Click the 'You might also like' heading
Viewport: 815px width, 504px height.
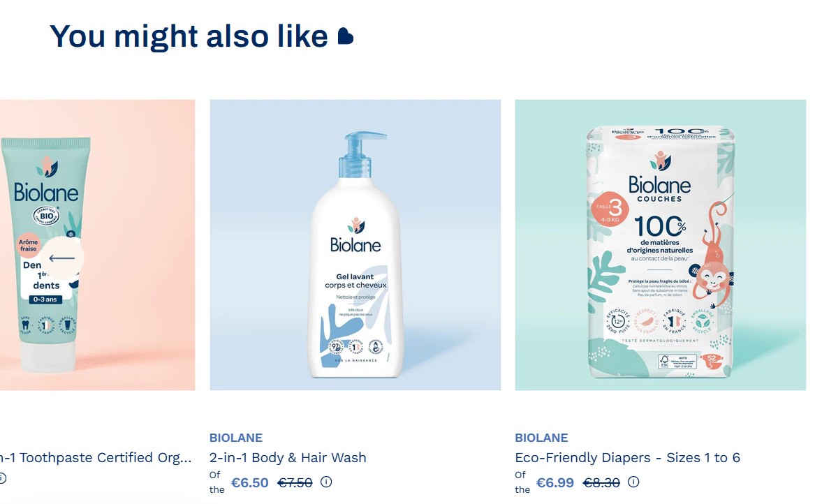pos(189,36)
